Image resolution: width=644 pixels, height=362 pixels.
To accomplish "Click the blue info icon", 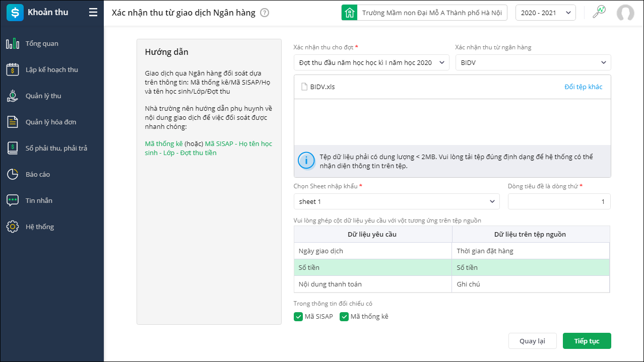I will point(306,161).
